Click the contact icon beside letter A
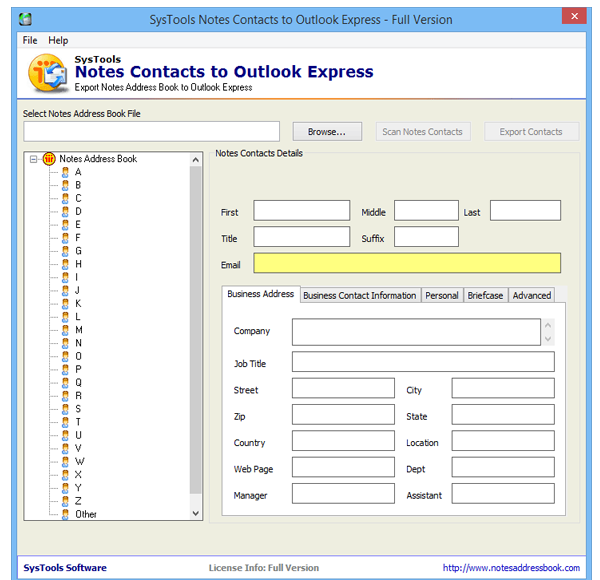The width and height of the screenshot is (600, 580). point(65,172)
